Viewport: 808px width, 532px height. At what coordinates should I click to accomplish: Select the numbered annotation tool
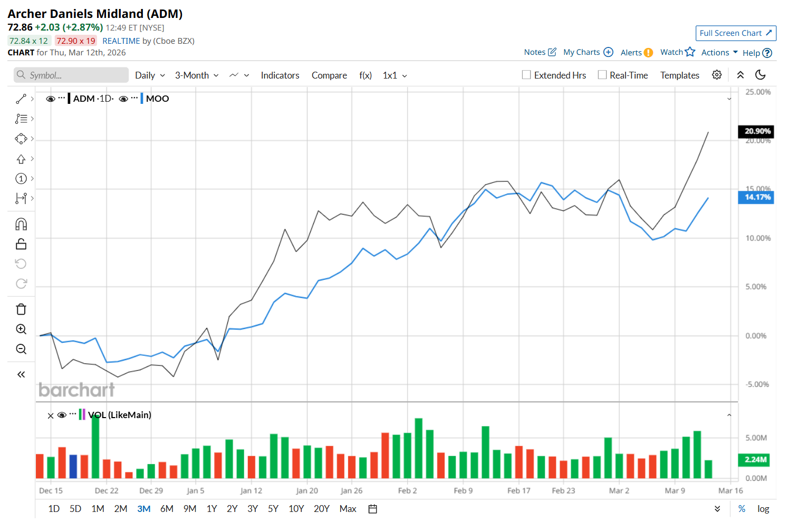[21, 179]
